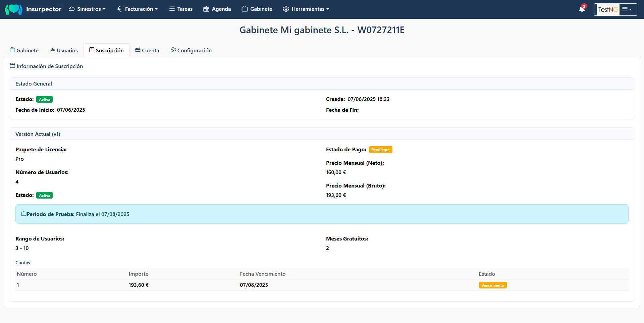Open the TestNG user menu

pyautogui.click(x=615, y=9)
